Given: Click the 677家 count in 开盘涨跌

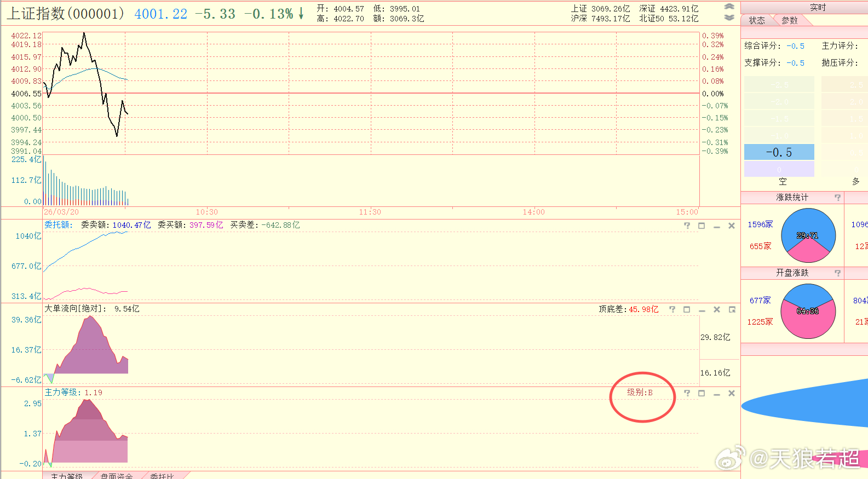Looking at the screenshot, I should click(761, 301).
